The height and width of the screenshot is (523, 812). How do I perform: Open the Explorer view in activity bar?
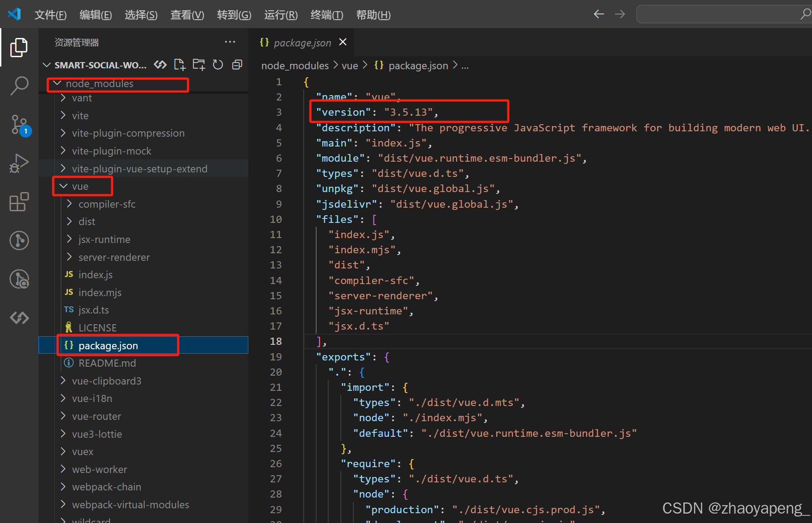tap(19, 47)
